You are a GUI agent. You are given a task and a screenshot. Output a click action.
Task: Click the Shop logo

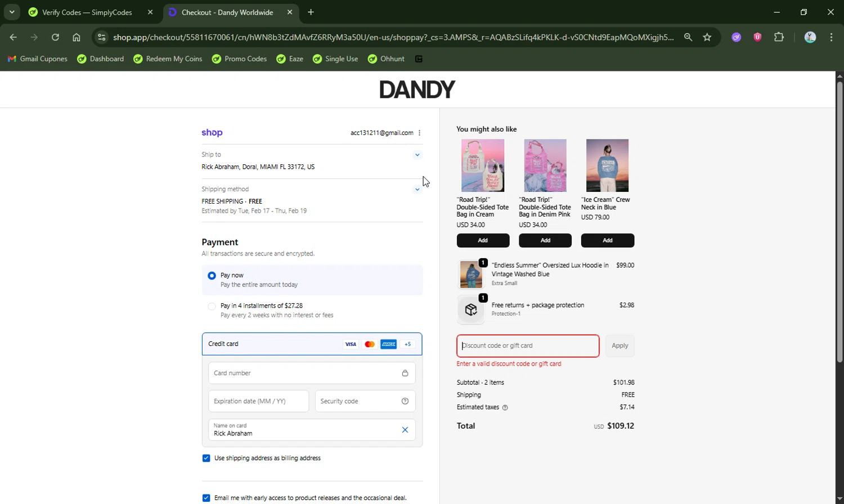pos(212,133)
